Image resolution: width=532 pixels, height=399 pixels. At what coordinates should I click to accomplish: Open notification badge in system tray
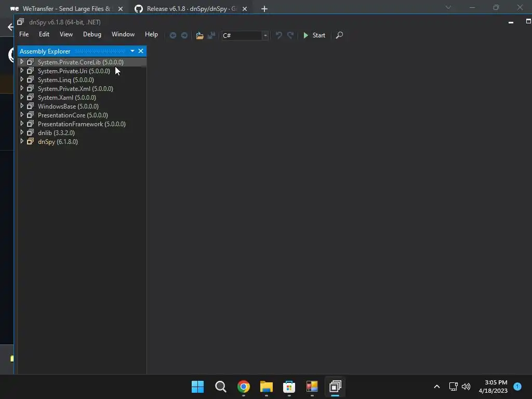click(517, 387)
